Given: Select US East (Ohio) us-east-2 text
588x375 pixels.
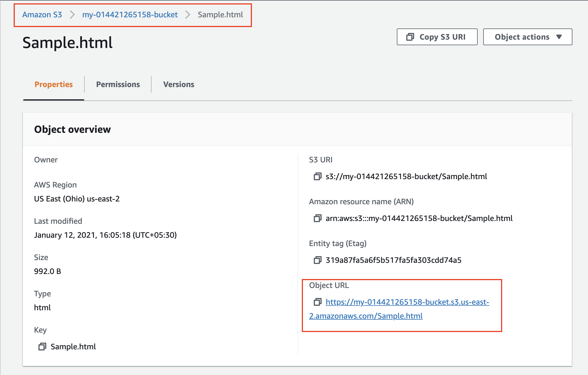Looking at the screenshot, I should click(77, 199).
